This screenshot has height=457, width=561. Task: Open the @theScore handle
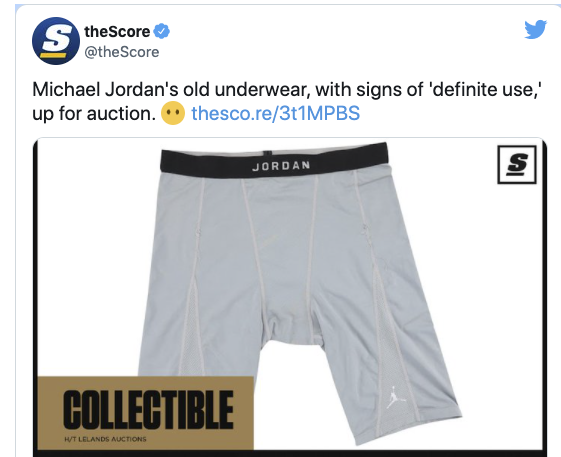(122, 52)
